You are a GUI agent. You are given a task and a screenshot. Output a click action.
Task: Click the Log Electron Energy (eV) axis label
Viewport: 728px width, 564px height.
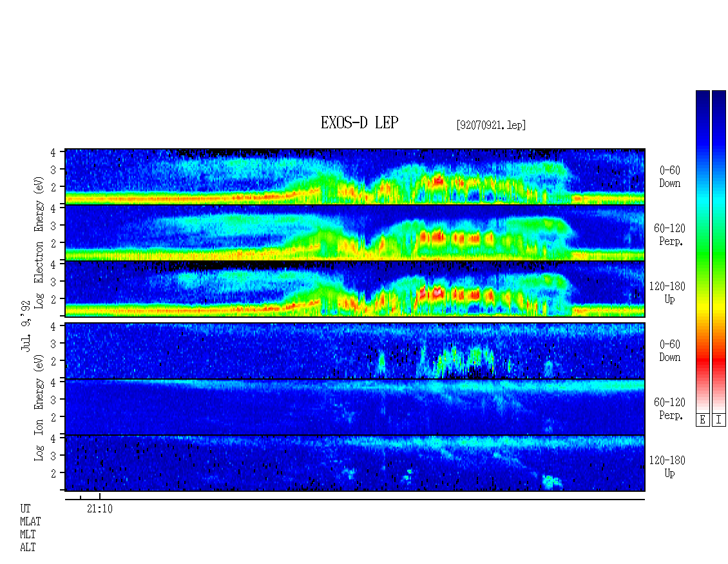[39, 242]
